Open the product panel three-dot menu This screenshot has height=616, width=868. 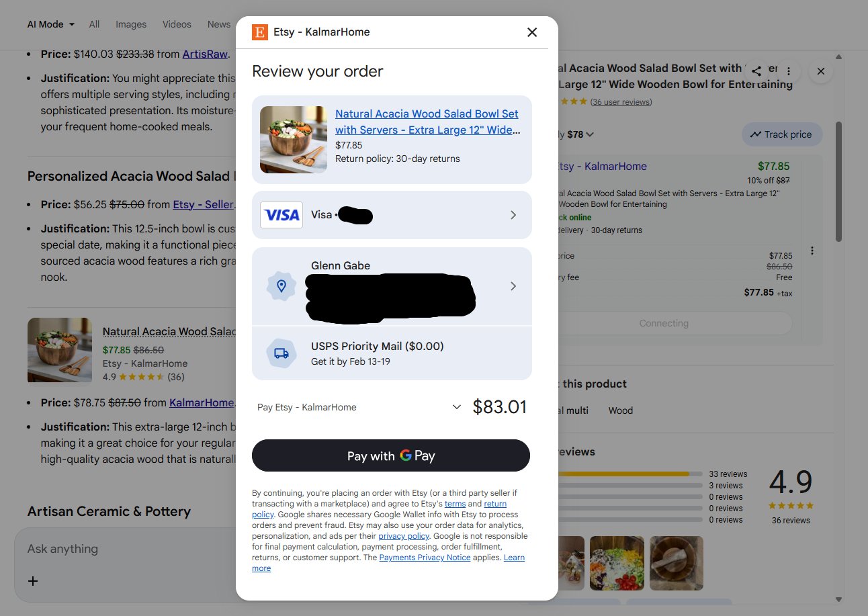(x=789, y=71)
